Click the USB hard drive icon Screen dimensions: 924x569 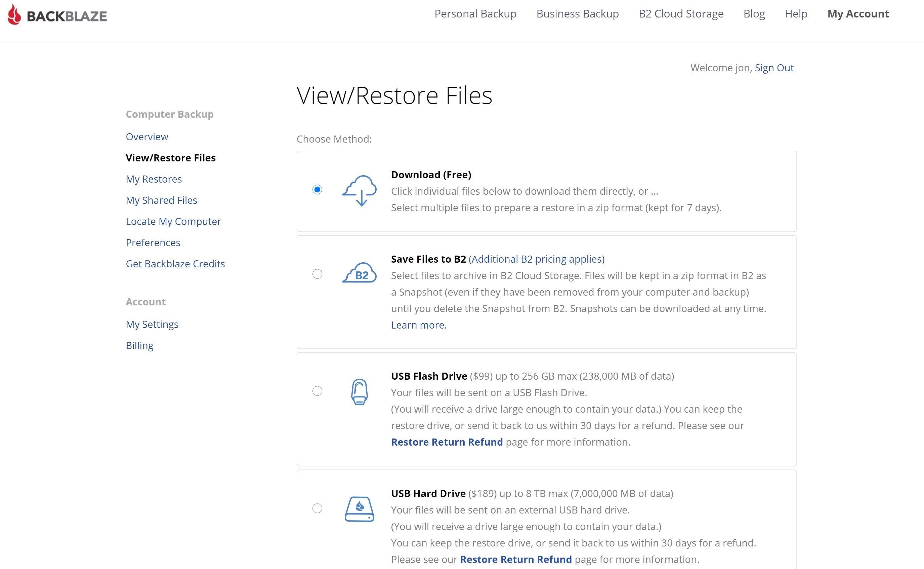(360, 509)
